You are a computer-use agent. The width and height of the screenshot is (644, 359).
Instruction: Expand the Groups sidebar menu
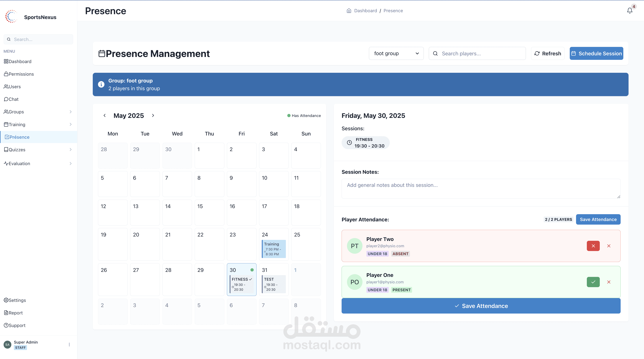[38, 112]
